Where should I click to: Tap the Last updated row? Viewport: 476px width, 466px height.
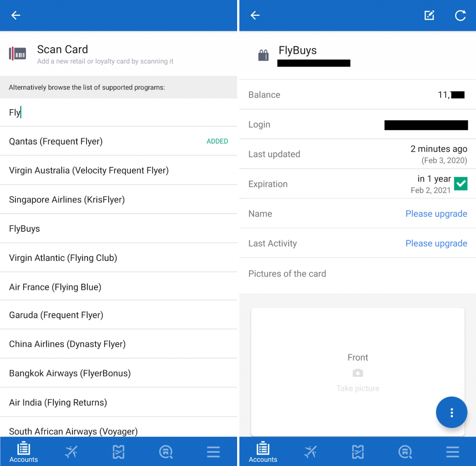(x=357, y=154)
